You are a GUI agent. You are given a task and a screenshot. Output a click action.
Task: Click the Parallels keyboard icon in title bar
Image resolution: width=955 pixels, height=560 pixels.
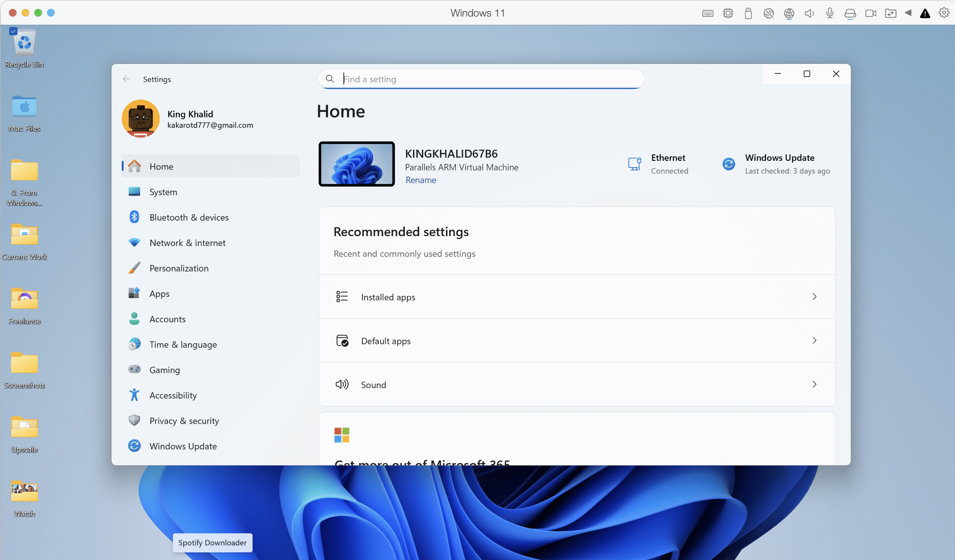coord(708,13)
